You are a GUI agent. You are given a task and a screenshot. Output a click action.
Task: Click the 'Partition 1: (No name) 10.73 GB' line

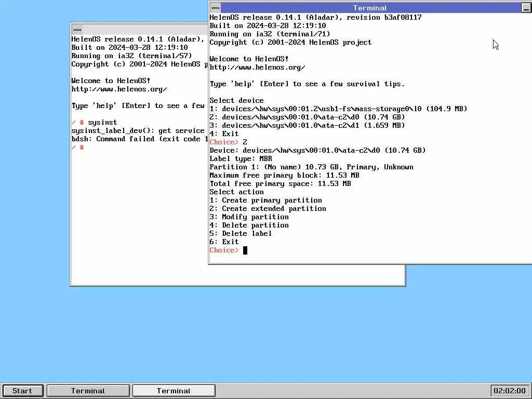[311, 167]
